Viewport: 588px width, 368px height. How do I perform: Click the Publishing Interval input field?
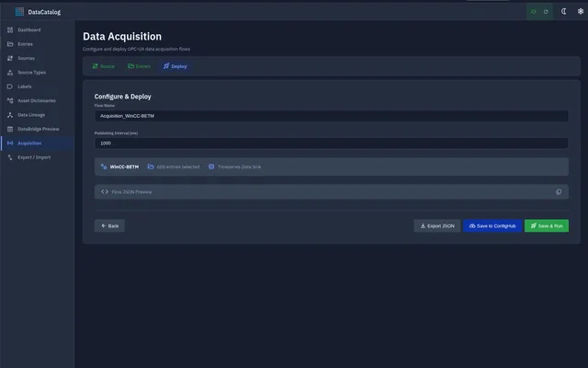[332, 144]
